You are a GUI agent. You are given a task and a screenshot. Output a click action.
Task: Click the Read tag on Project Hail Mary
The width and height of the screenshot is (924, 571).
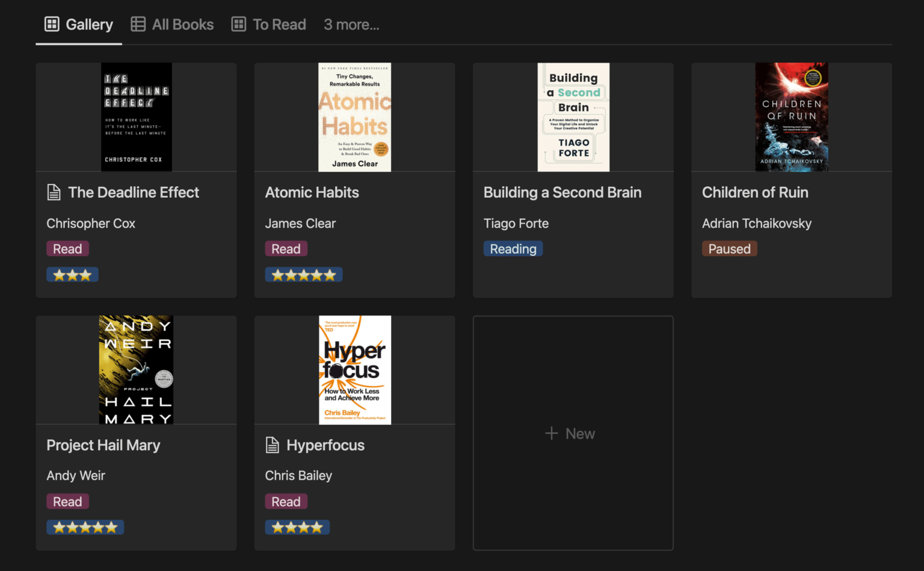point(67,501)
